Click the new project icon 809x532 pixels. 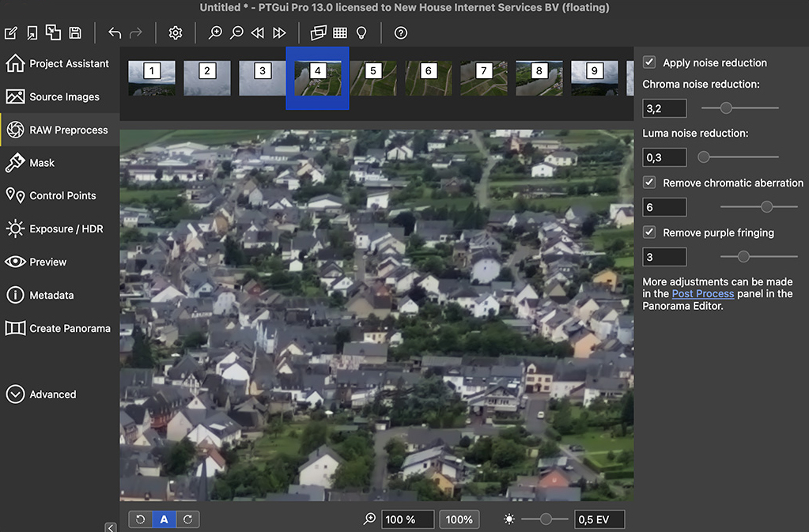(11, 33)
